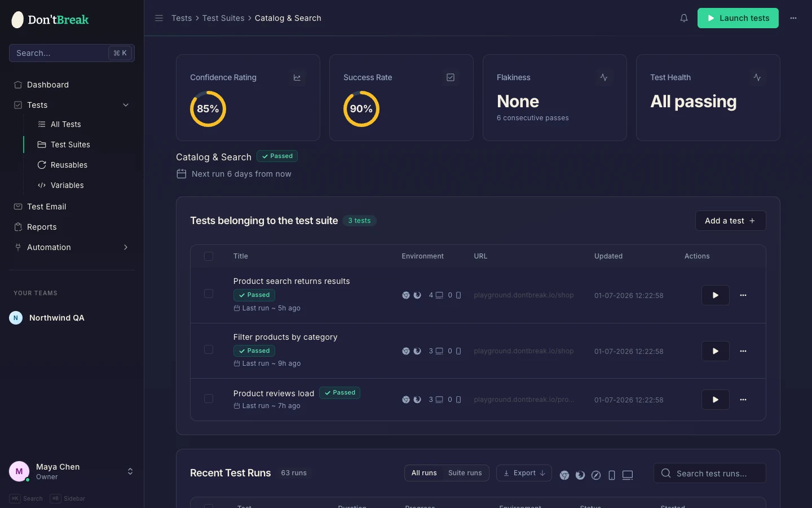The image size is (812, 508).
Task: Focus the Search test runs field
Action: (710, 473)
